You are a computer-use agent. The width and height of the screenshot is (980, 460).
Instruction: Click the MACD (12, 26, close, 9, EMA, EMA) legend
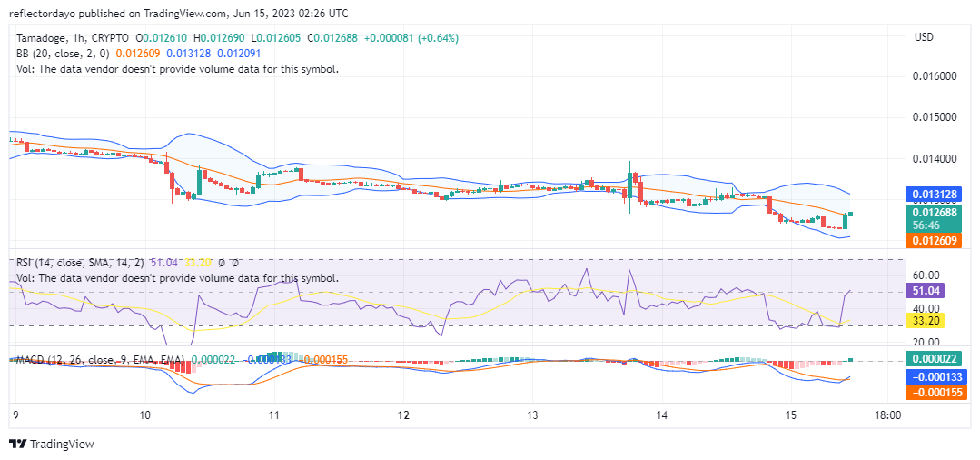(x=101, y=360)
